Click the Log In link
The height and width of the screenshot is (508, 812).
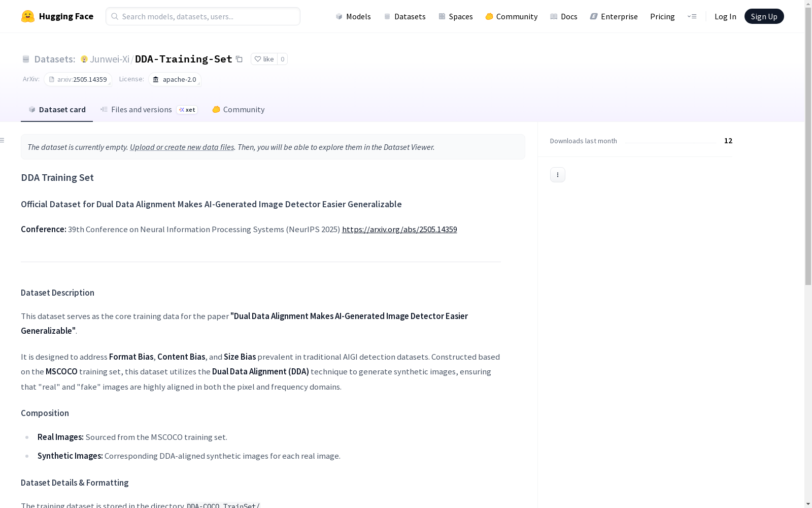pos(725,16)
